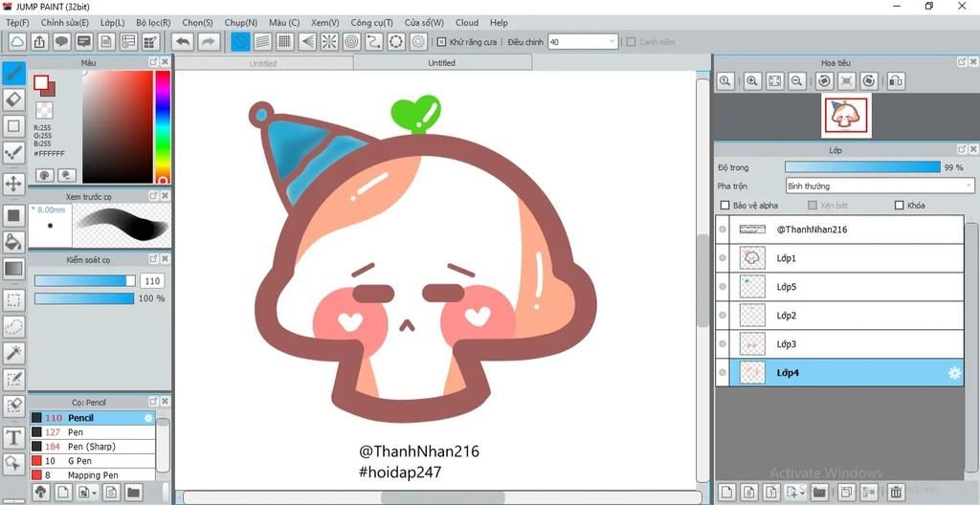Select the rectangular Select tool
980x505 pixels.
tap(13, 300)
